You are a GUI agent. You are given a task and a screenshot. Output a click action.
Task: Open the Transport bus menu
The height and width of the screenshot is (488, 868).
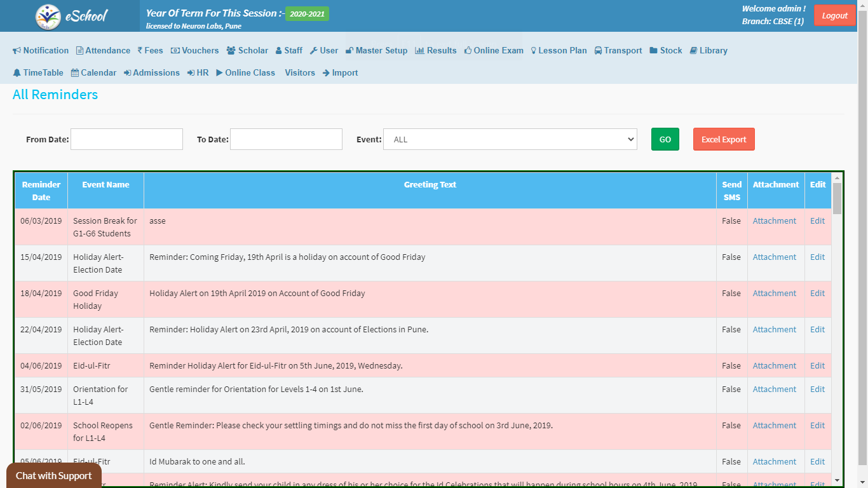coord(618,51)
